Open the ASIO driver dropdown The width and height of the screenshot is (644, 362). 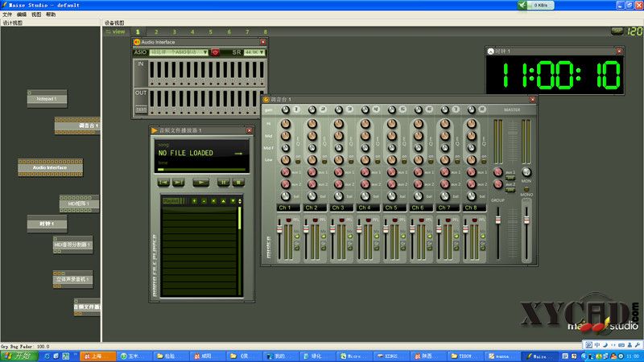[x=179, y=52]
